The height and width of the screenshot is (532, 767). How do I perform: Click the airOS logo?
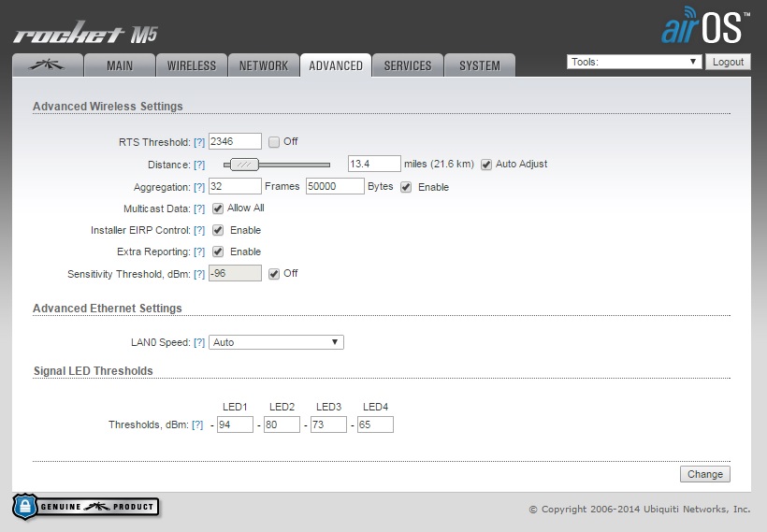click(705, 26)
